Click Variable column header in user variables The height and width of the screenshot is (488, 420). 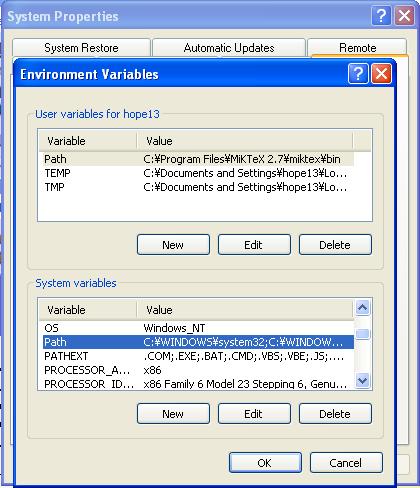pyautogui.click(x=88, y=141)
